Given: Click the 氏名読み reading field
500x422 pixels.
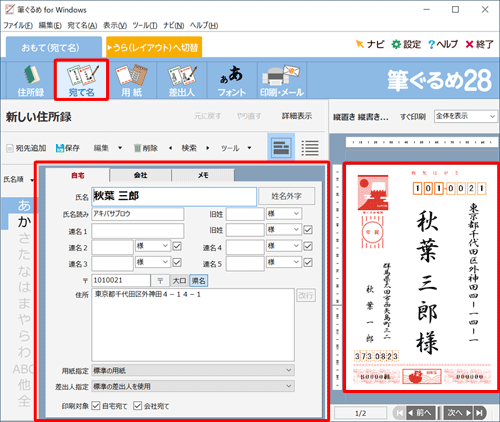Looking at the screenshot, I should 138,214.
